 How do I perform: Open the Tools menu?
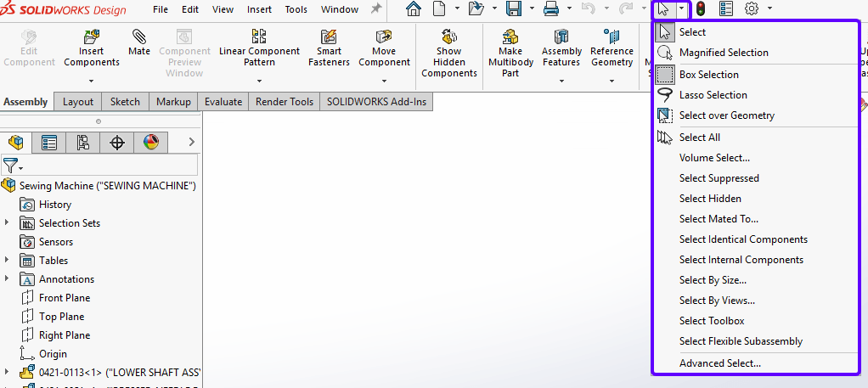coord(296,9)
